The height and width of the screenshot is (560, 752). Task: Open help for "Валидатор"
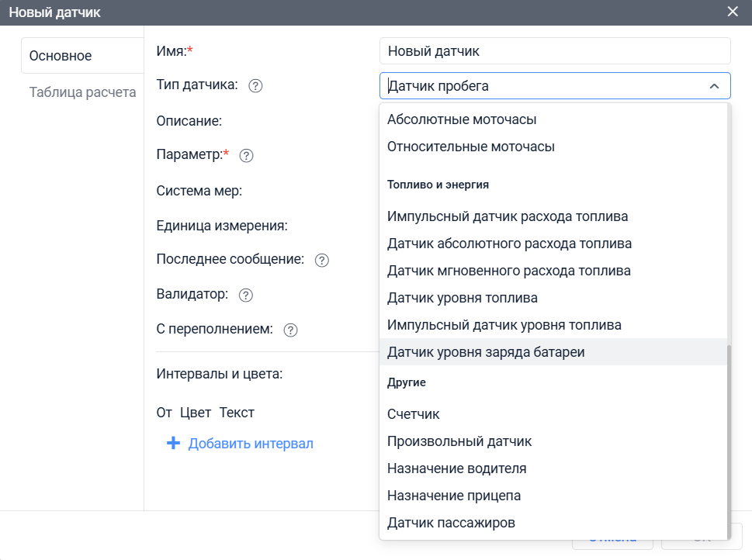tap(245, 295)
